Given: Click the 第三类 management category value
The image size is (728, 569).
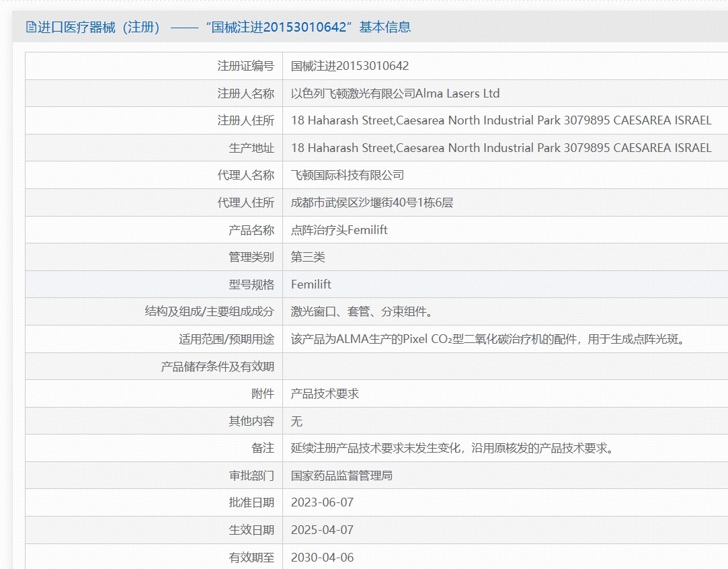Looking at the screenshot, I should [308, 257].
